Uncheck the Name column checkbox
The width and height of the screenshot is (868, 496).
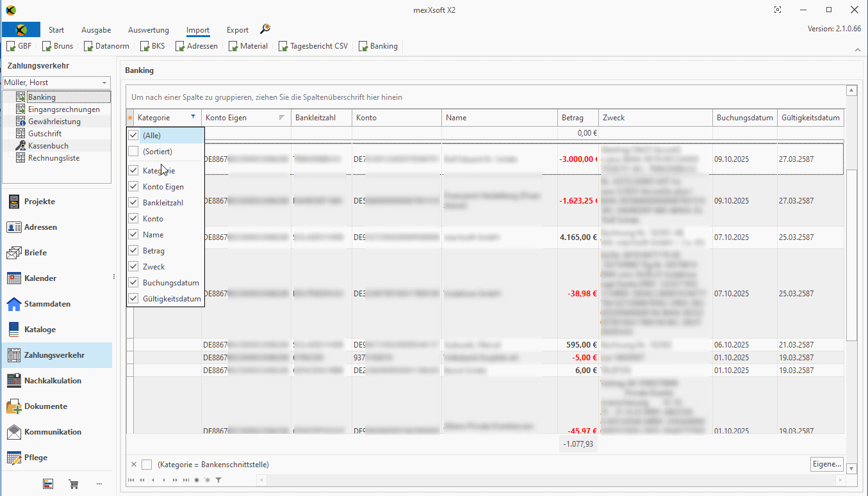click(133, 235)
